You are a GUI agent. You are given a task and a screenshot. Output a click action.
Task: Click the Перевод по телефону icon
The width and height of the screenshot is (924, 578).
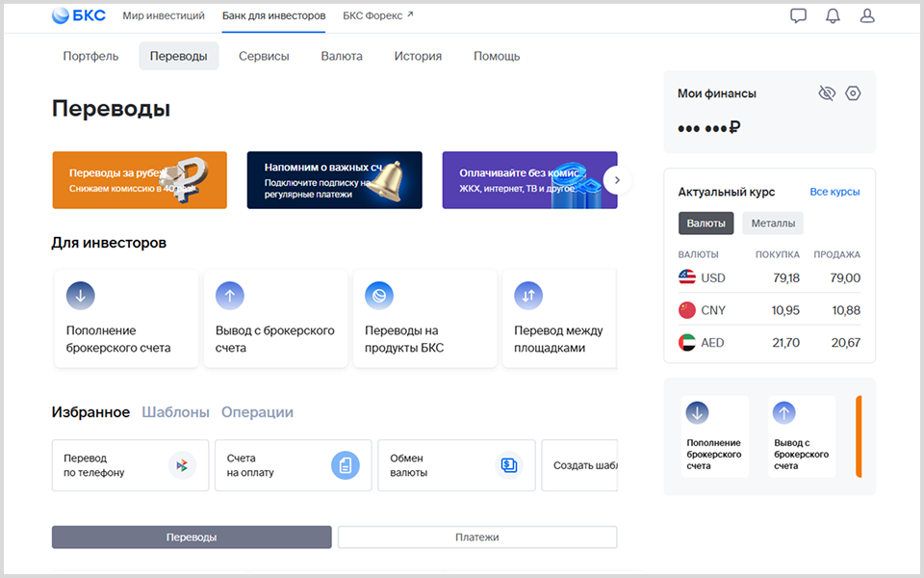pos(182,465)
